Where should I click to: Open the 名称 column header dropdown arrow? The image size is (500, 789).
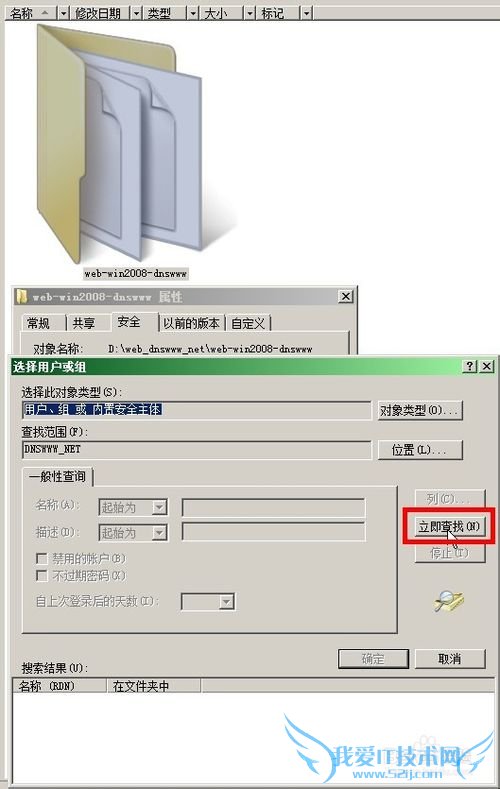point(63,14)
